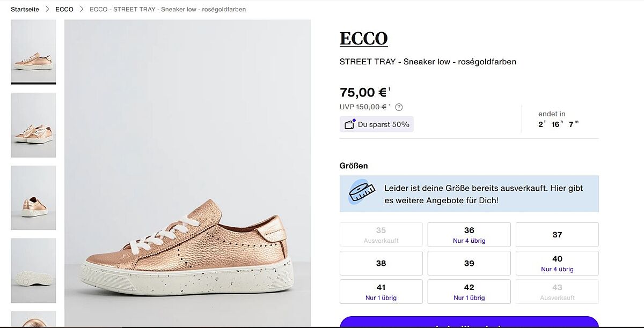Screen dimensions: 644x328
Task: Select size 40
Action: pyautogui.click(x=557, y=263)
